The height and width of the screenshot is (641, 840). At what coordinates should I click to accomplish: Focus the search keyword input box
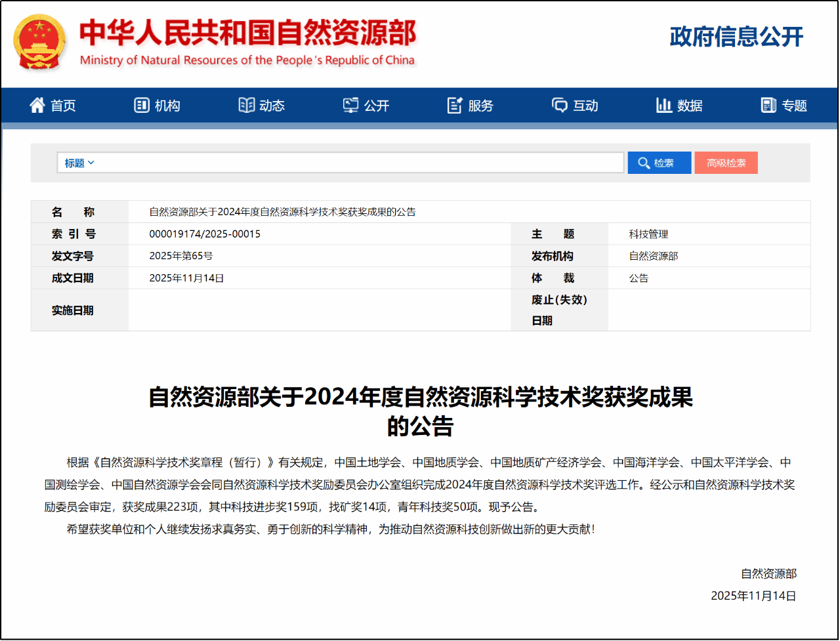click(358, 163)
